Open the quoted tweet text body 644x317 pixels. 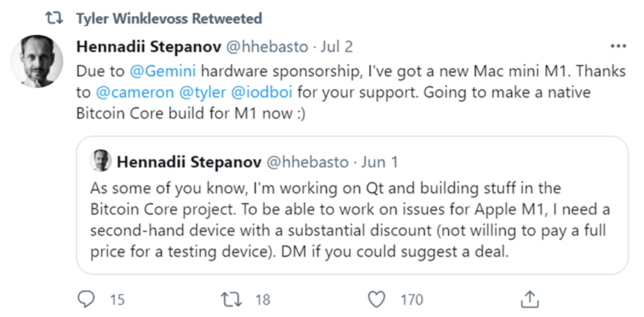pos(350,220)
